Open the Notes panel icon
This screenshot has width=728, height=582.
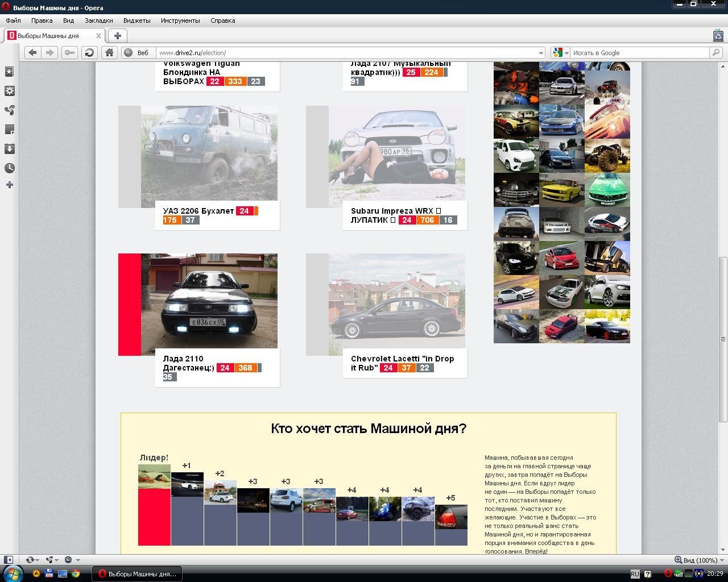point(10,130)
